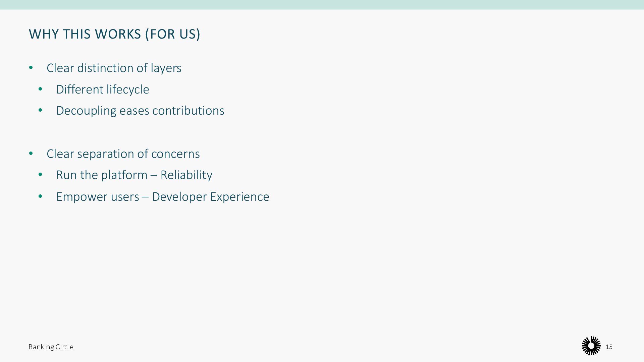Click the word 'Reliability' in the bullet
Image resolution: width=644 pixels, height=362 pixels.
click(x=186, y=175)
